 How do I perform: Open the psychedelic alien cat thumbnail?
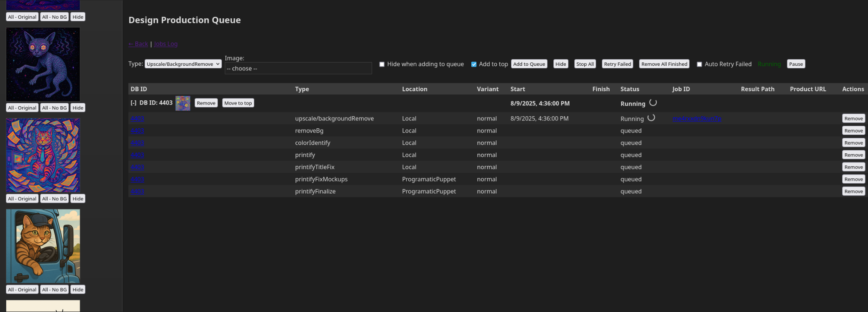[43, 64]
